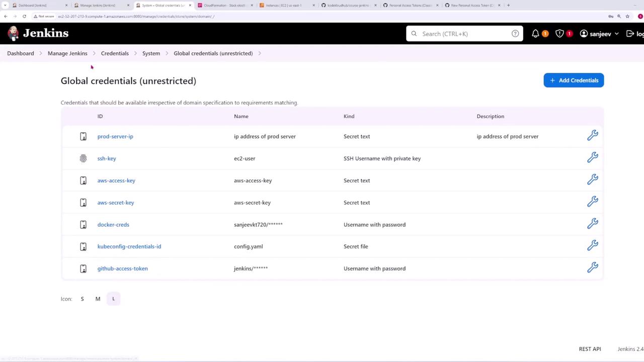Image resolution: width=644 pixels, height=362 pixels.
Task: Set icon size to small (S)
Action: click(x=82, y=299)
